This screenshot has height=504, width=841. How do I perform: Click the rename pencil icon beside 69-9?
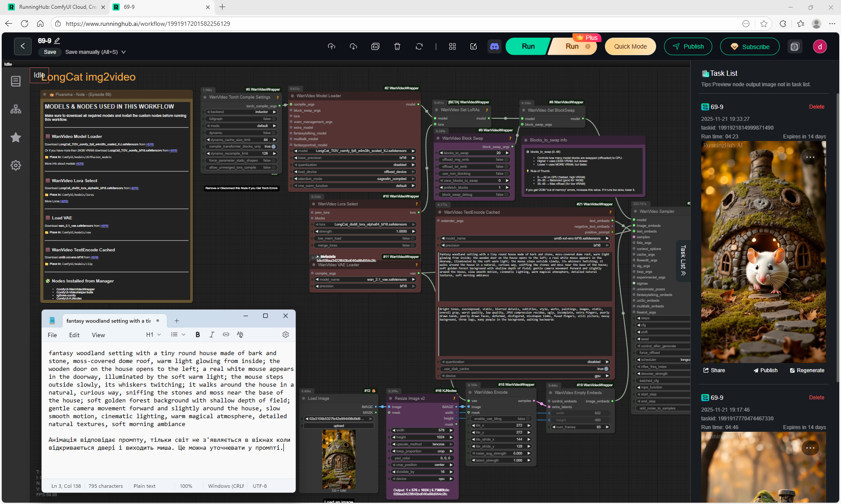click(57, 41)
